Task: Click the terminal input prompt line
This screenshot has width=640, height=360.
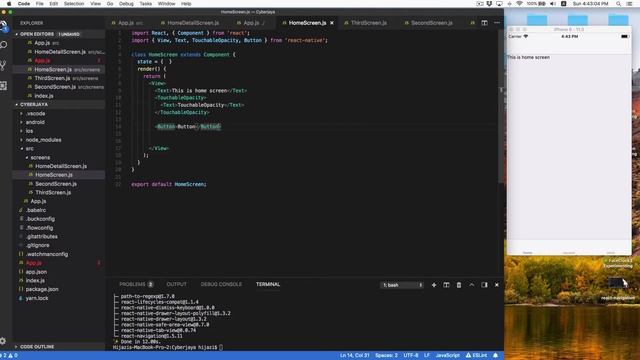Action: [x=167, y=347]
